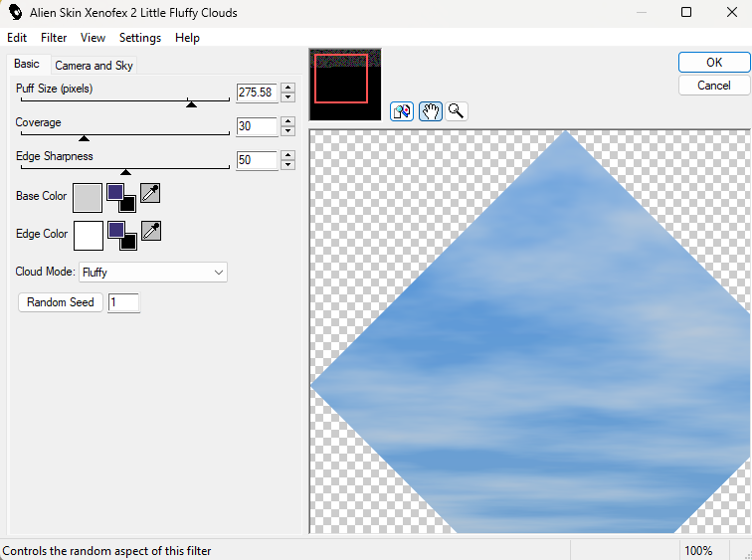This screenshot has height=560, width=752.
Task: Increase Coverage with up arrow
Action: click(x=287, y=121)
